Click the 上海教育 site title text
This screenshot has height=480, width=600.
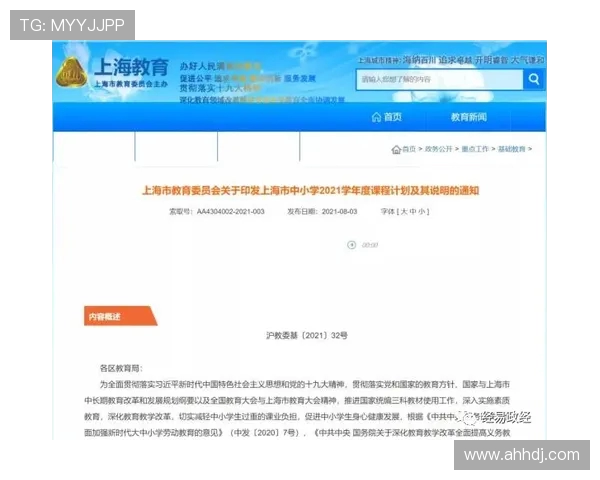pos(132,67)
